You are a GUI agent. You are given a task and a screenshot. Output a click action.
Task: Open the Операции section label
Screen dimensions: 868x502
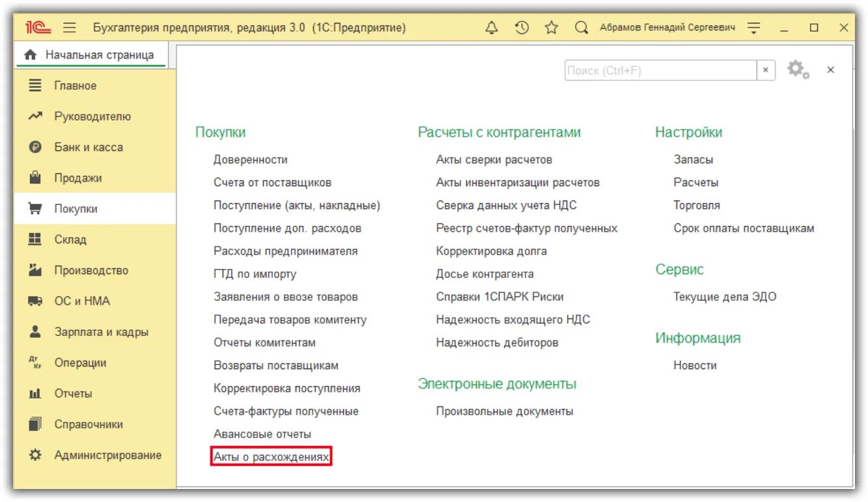click(80, 363)
